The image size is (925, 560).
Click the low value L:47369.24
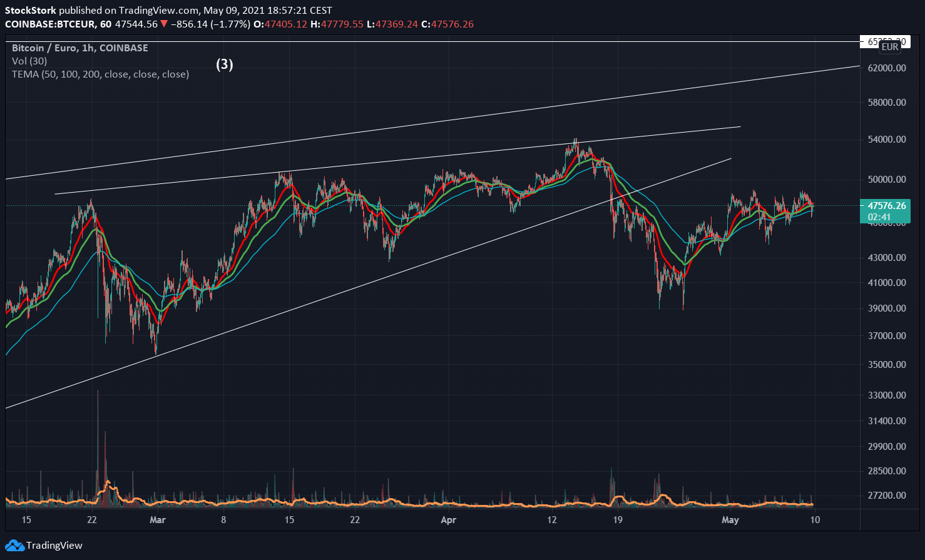click(392, 24)
